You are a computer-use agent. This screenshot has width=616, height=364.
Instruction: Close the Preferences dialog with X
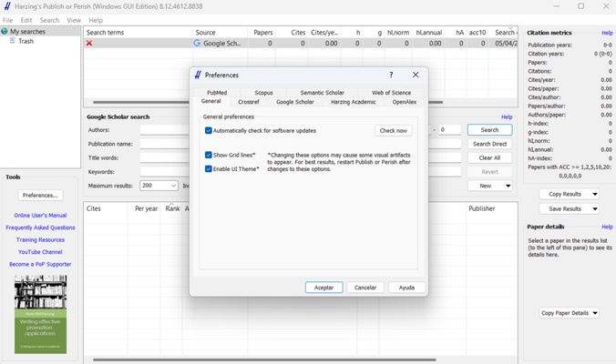pyautogui.click(x=416, y=75)
